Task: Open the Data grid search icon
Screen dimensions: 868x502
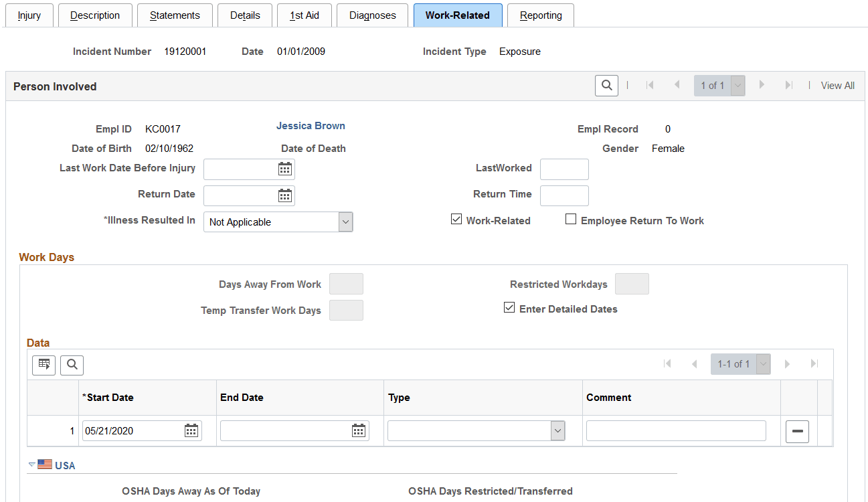Action: coord(72,365)
